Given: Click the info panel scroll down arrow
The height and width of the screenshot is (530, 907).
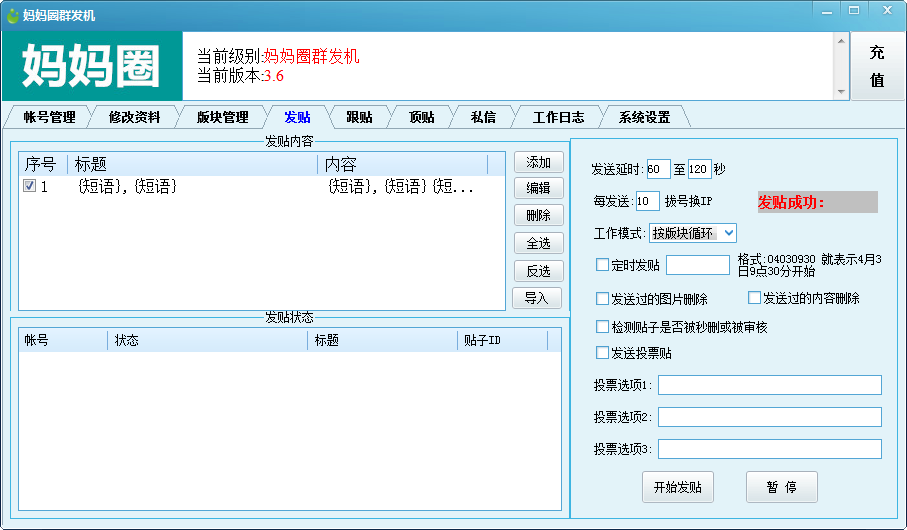Looking at the screenshot, I should click(x=841, y=92).
